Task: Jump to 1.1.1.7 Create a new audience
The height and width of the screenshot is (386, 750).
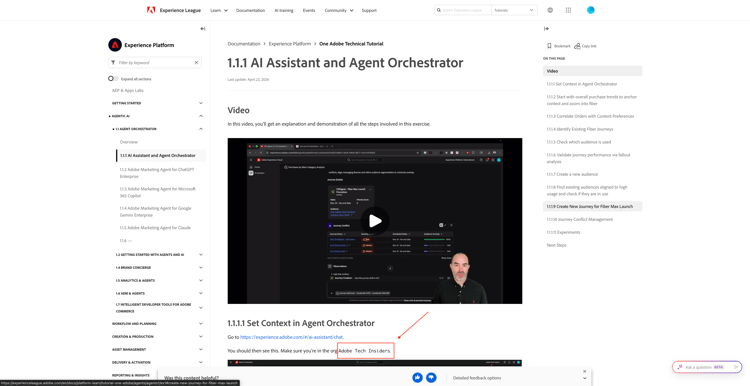Action: (572, 174)
